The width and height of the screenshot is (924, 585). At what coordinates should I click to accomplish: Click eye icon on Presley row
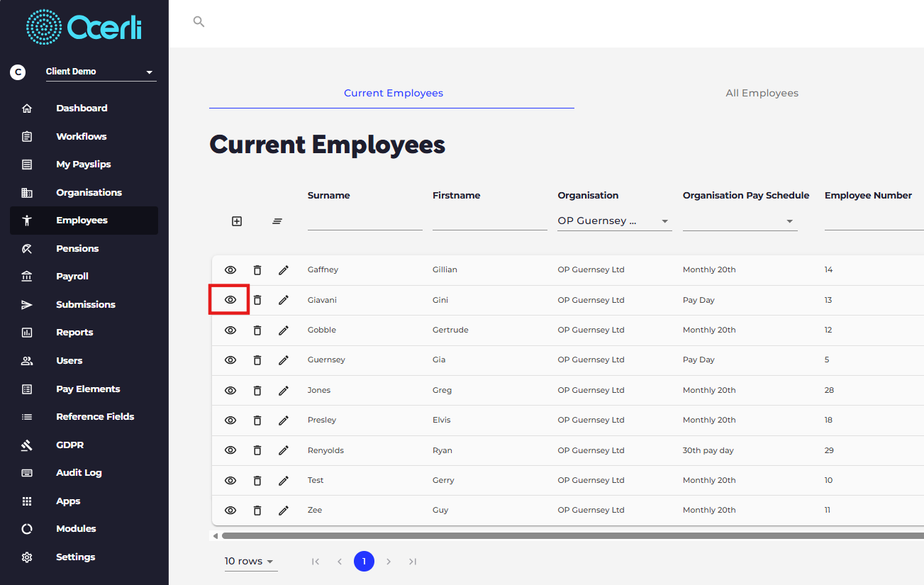230,420
